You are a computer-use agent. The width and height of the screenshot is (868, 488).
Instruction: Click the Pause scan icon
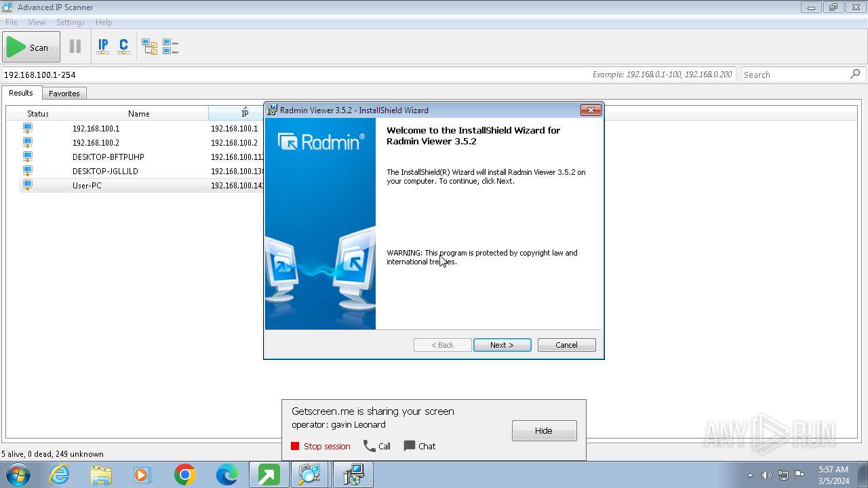75,47
